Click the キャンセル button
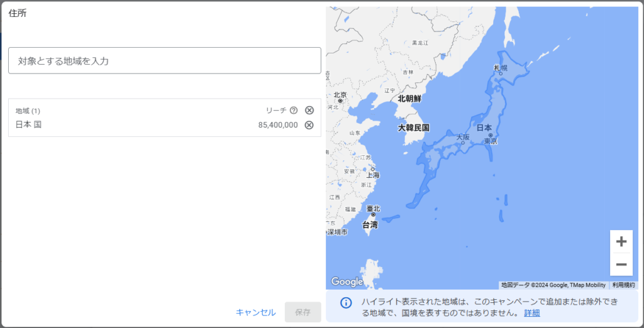Viewport: 644px width, 328px height. coord(255,312)
